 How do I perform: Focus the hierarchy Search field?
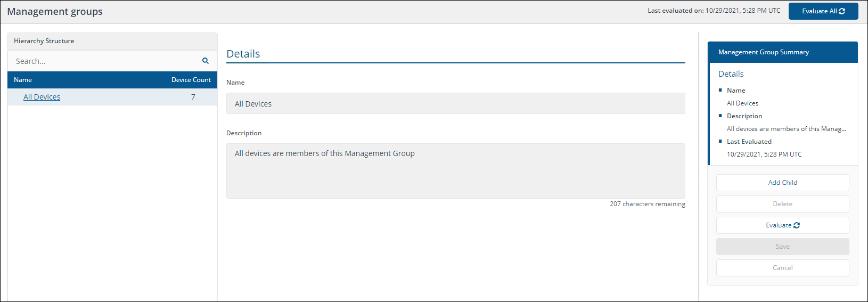click(104, 61)
